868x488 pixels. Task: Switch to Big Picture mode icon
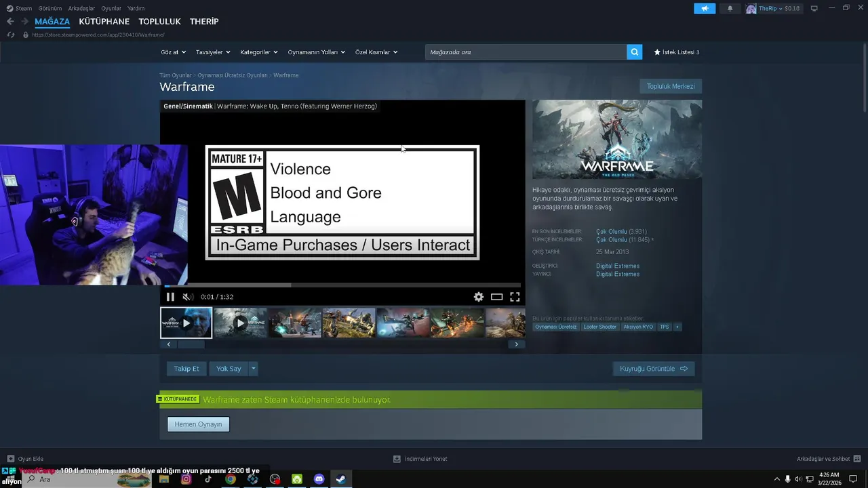[814, 8]
